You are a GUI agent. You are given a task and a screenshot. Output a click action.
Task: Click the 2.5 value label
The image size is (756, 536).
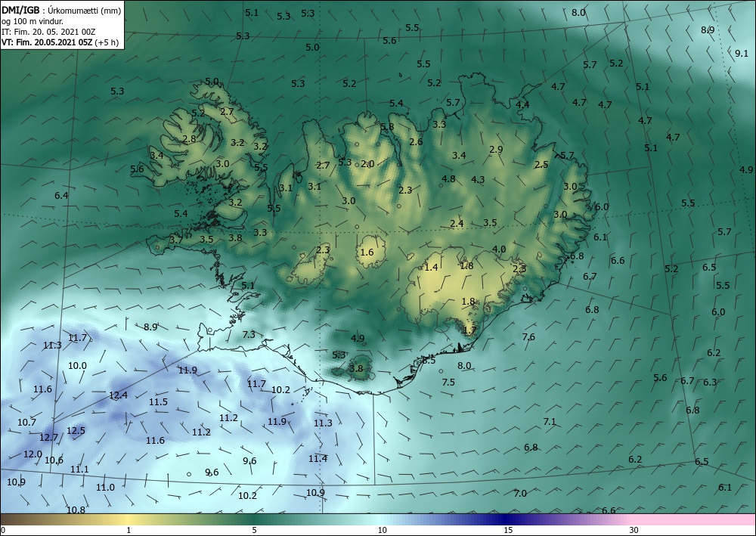[541, 164]
